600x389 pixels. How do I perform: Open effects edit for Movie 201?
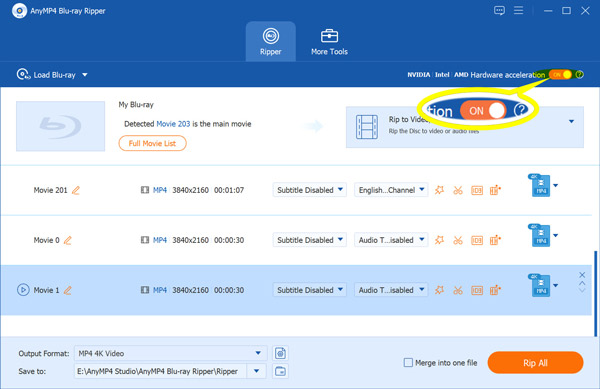pos(439,190)
